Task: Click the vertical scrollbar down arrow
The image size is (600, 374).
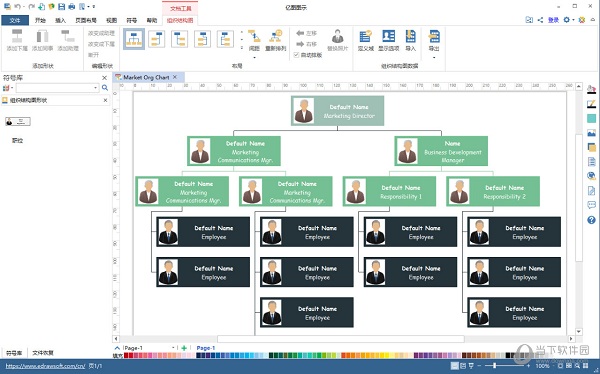Action: point(579,332)
